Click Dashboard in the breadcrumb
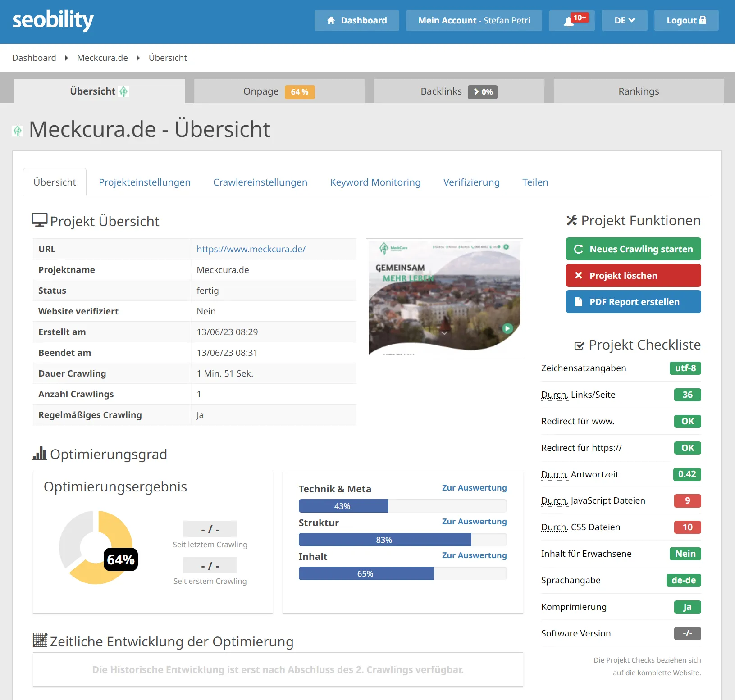735x700 pixels. 34,58
